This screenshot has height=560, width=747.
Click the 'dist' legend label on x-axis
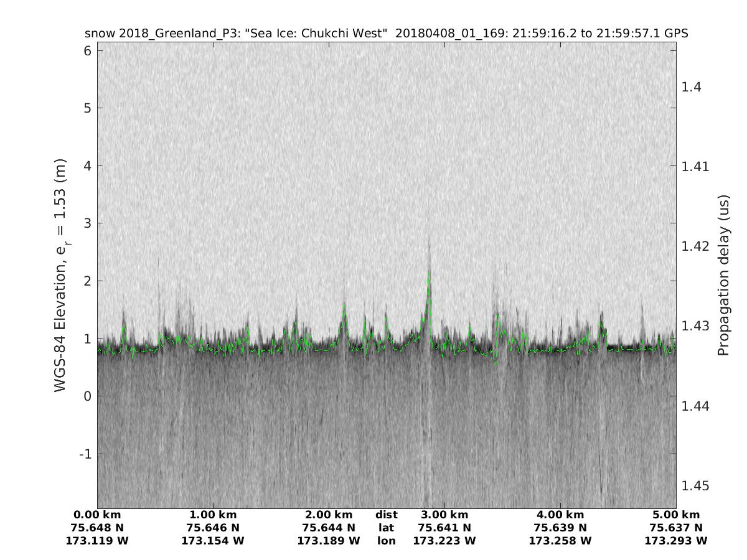coord(387,515)
